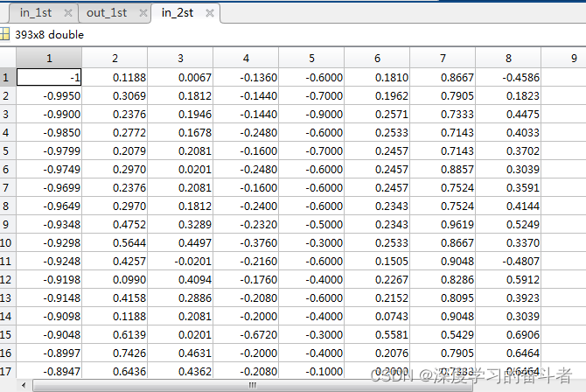Select column 8 header

coord(508,58)
